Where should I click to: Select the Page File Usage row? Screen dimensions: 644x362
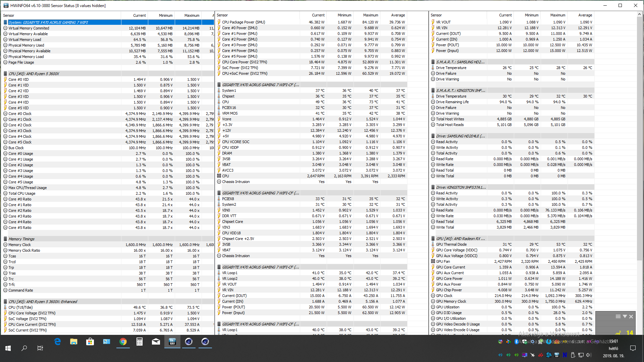[108, 62]
